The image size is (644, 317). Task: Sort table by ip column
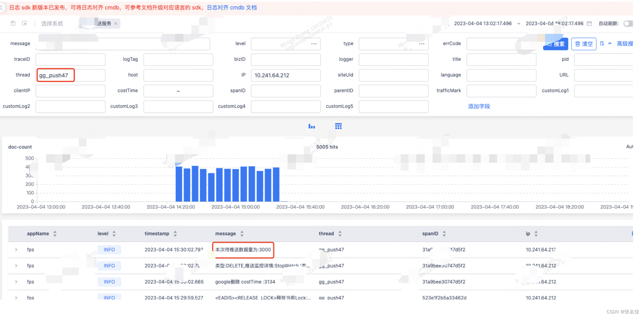coord(536,234)
